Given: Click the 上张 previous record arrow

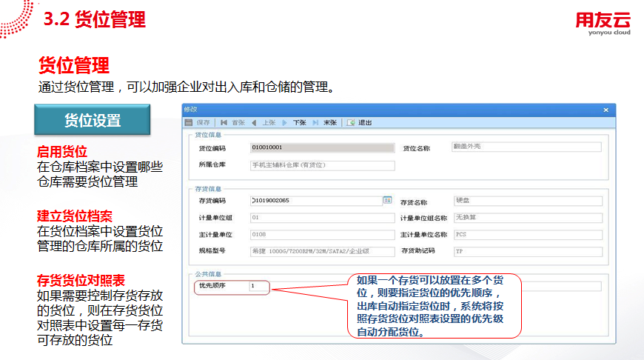Looking at the screenshot, I should [254, 122].
